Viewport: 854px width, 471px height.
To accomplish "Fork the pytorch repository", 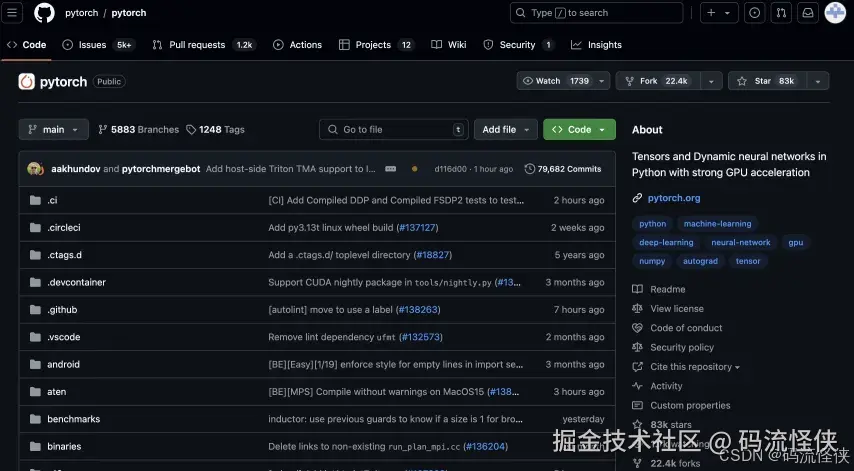I will (x=658, y=81).
